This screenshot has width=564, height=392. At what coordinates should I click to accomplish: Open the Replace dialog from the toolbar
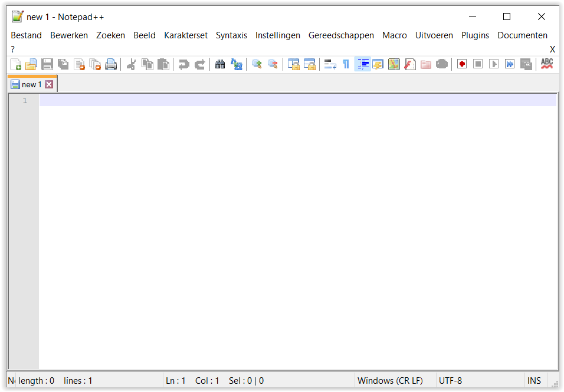(237, 64)
